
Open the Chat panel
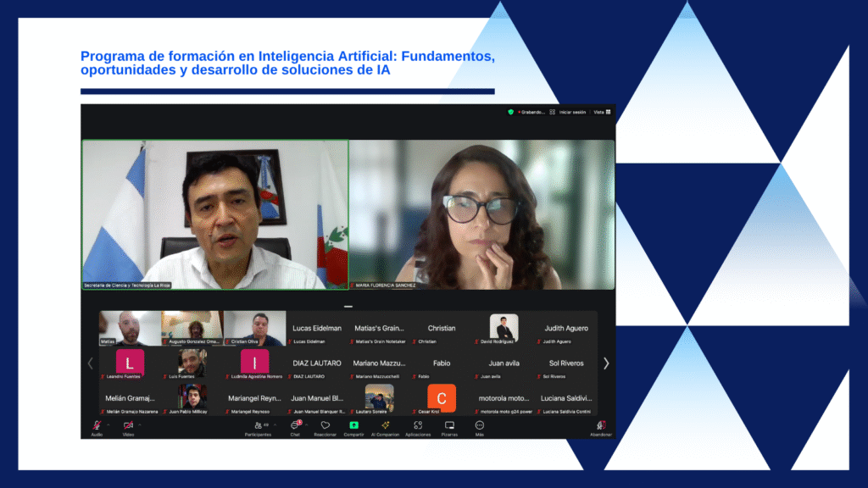coord(295,426)
